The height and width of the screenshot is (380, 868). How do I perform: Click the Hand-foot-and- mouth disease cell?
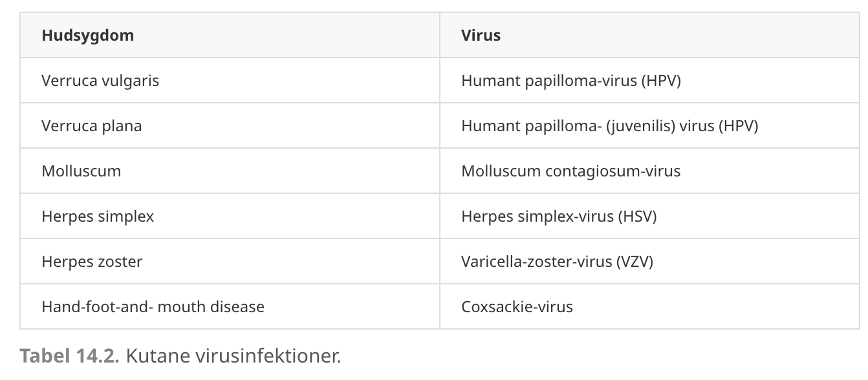tap(230, 306)
